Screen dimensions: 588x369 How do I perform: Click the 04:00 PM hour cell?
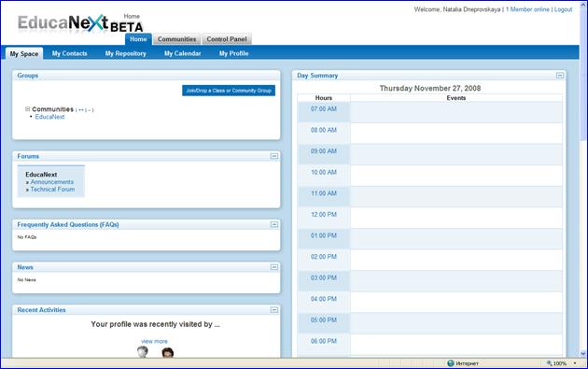(x=324, y=302)
